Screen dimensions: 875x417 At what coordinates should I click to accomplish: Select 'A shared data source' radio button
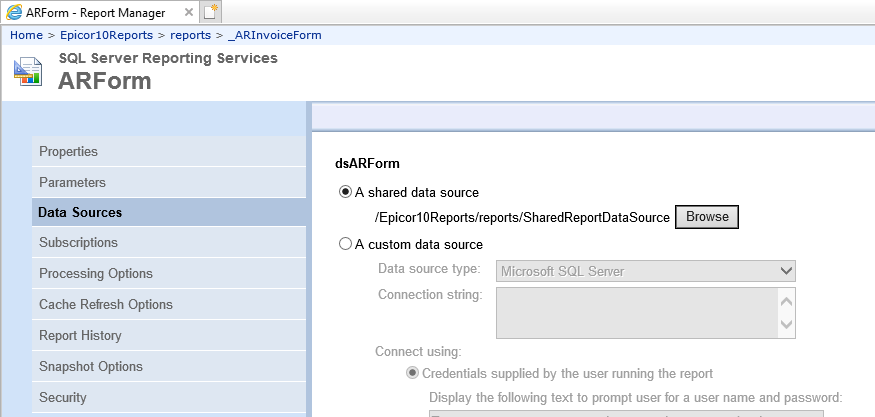(x=345, y=192)
